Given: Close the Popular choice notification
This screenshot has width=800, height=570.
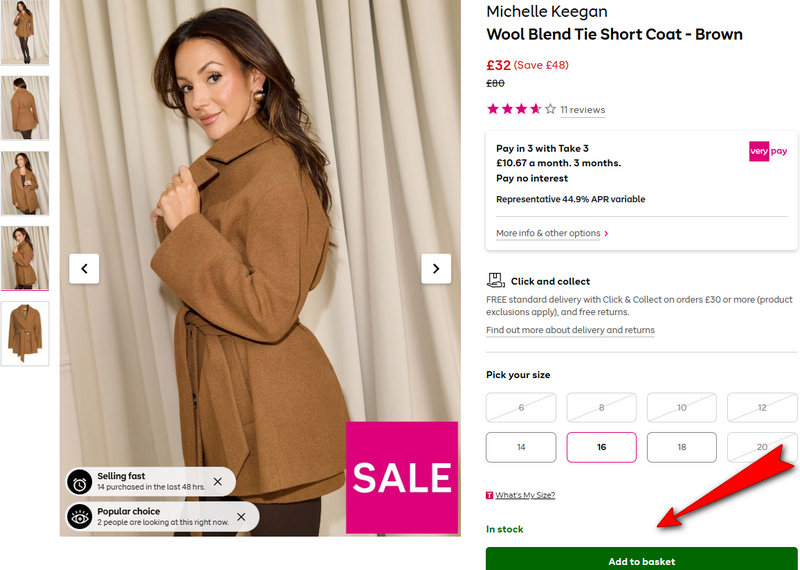Looking at the screenshot, I should 241,516.
